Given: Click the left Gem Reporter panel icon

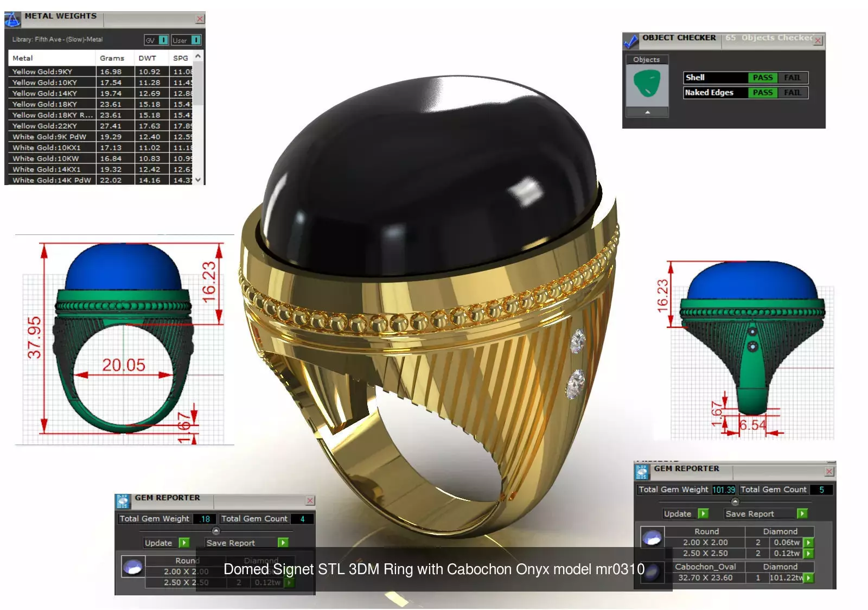Looking at the screenshot, I should 123,501.
